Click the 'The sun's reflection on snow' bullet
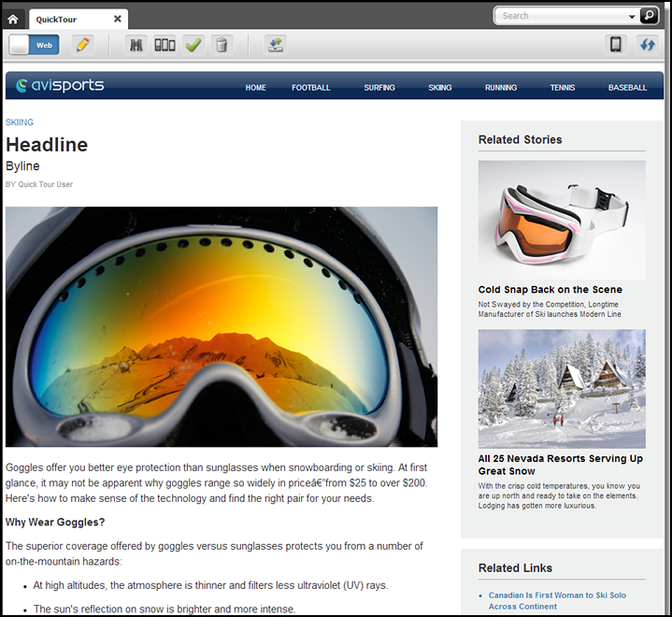Screen dimensions: 672x617 click(x=164, y=609)
